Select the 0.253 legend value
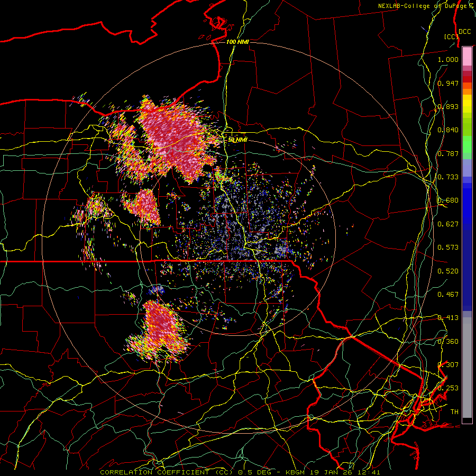Image resolution: width=476 pixels, height=476 pixels. 448,388
